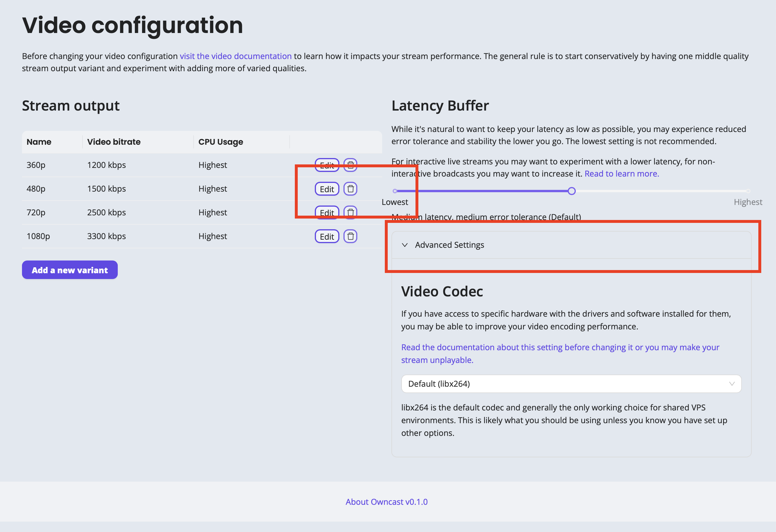Screen dimensions: 776x532
Task: Delete the 720p stream variant
Action: point(350,212)
